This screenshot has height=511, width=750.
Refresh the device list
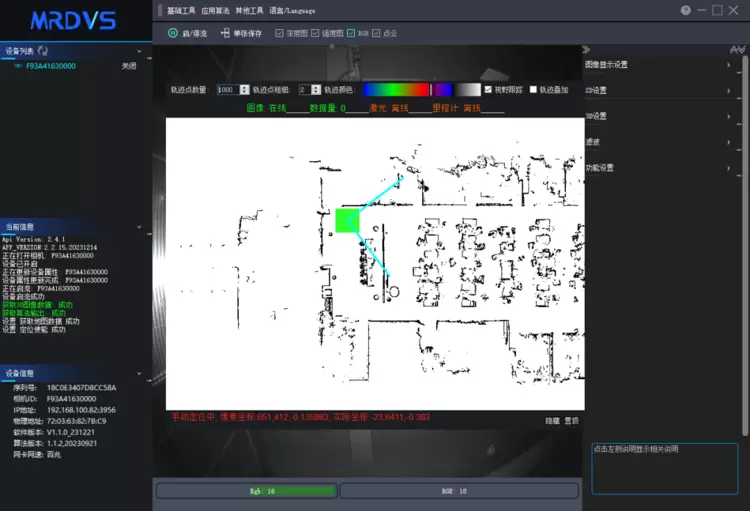pyautogui.click(x=43, y=50)
